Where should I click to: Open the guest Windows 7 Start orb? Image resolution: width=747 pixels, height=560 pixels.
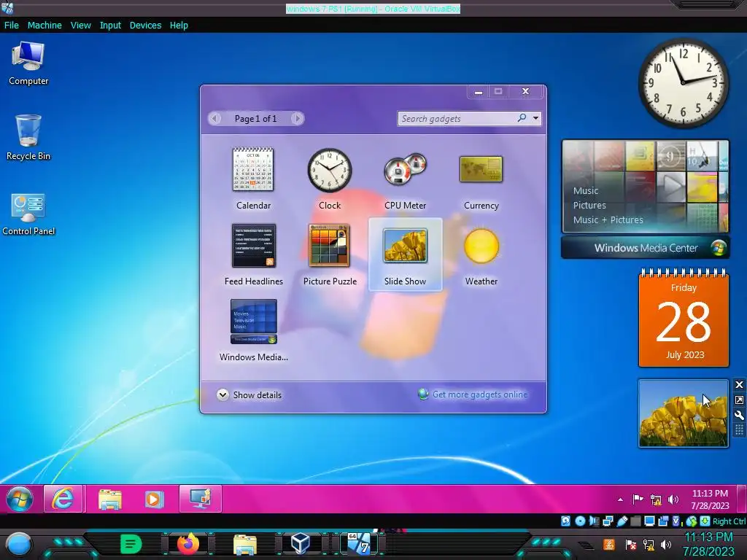[20, 499]
